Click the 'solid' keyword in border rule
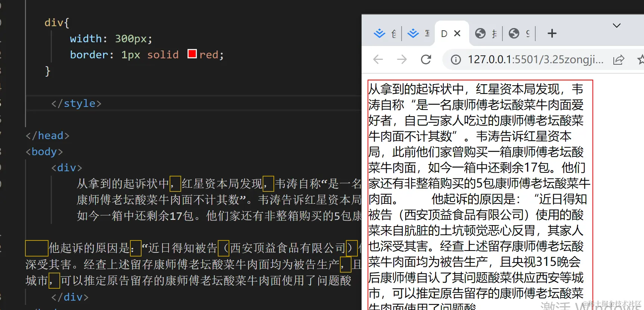The height and width of the screenshot is (310, 644). pos(163,55)
